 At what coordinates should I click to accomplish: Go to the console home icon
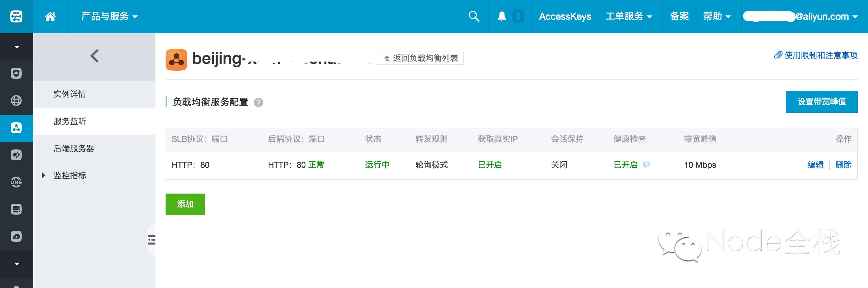[x=50, y=16]
